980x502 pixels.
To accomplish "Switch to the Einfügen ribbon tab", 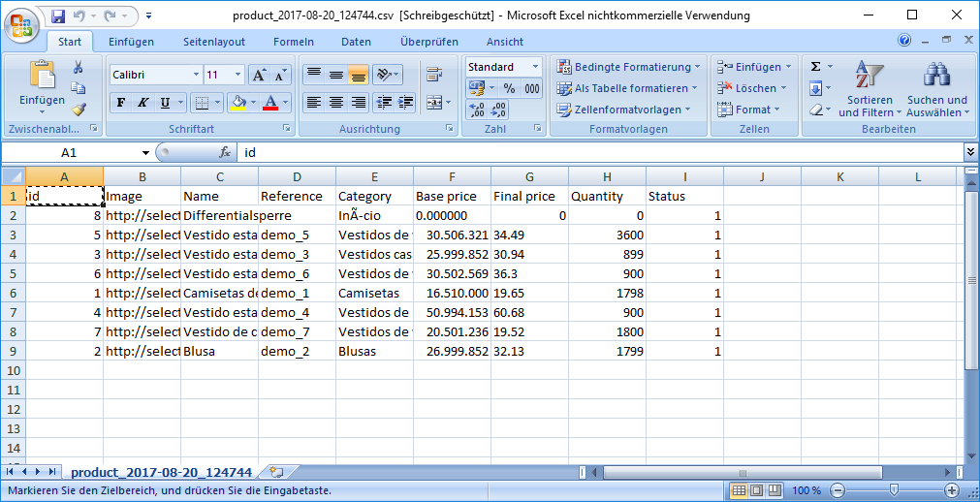I will click(x=131, y=42).
